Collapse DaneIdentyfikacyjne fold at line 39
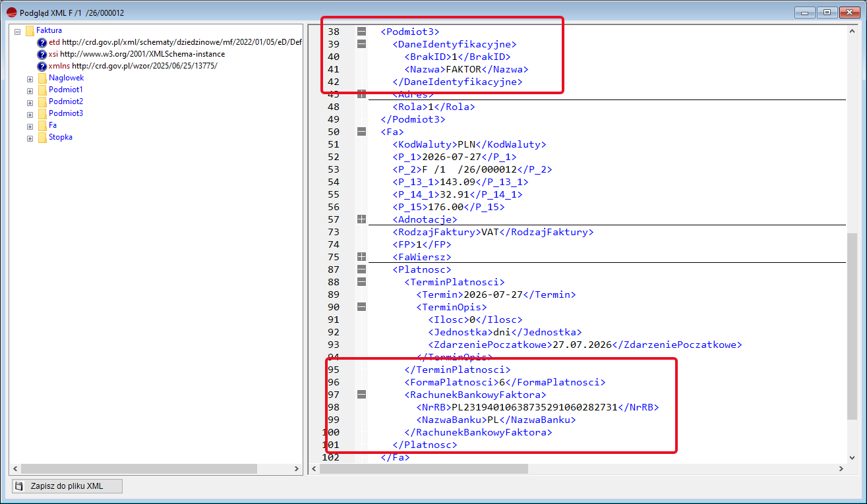Viewport: 867px width, 504px height. click(x=361, y=44)
